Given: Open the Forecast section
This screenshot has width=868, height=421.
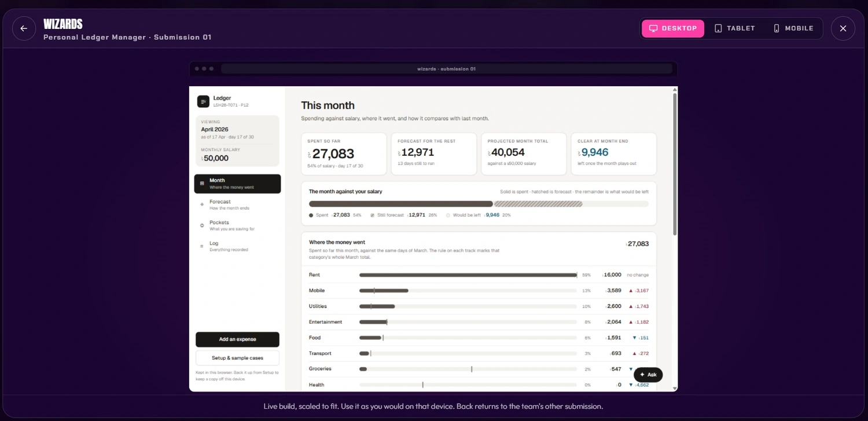Looking at the screenshot, I should [238, 204].
